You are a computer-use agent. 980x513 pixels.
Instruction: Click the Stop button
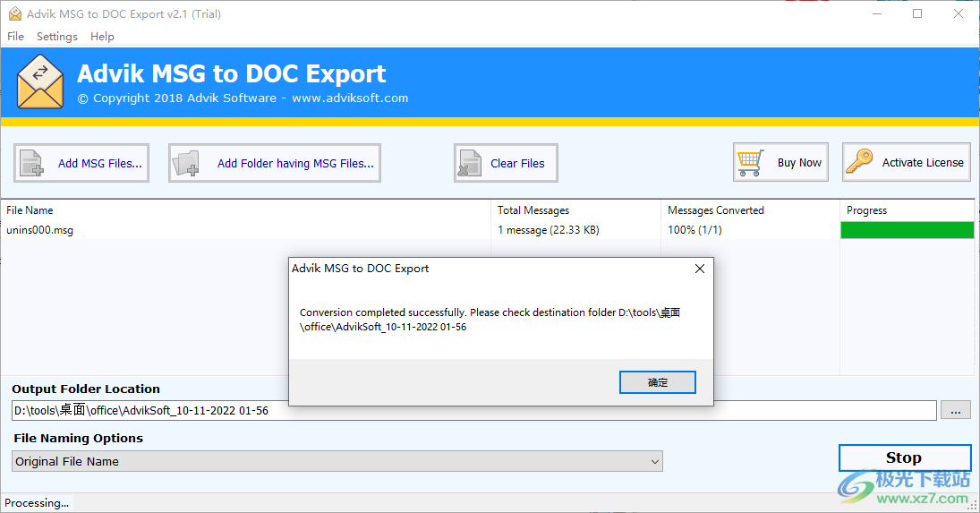pos(905,458)
